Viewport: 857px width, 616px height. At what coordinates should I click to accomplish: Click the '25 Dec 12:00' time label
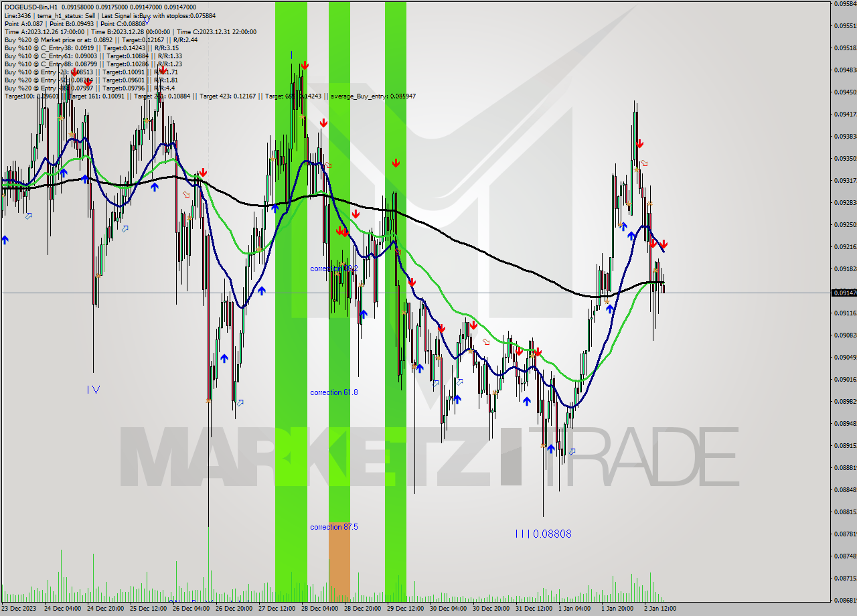pos(148,609)
